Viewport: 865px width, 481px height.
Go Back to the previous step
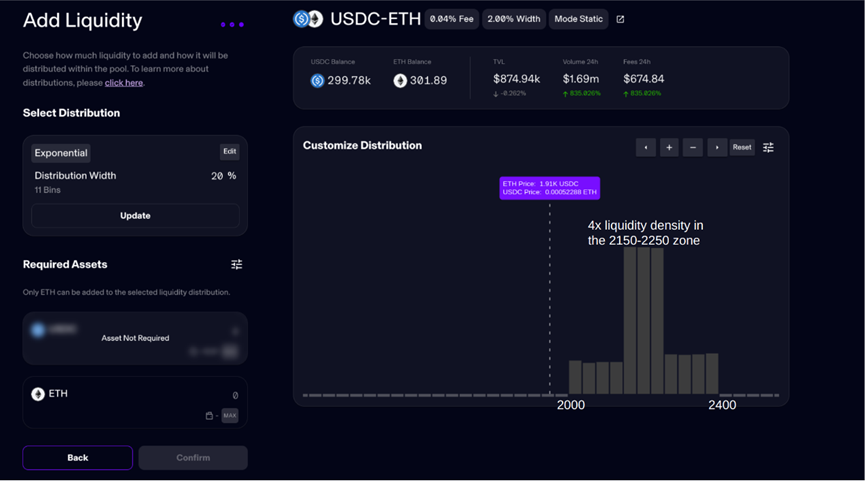[x=78, y=457]
